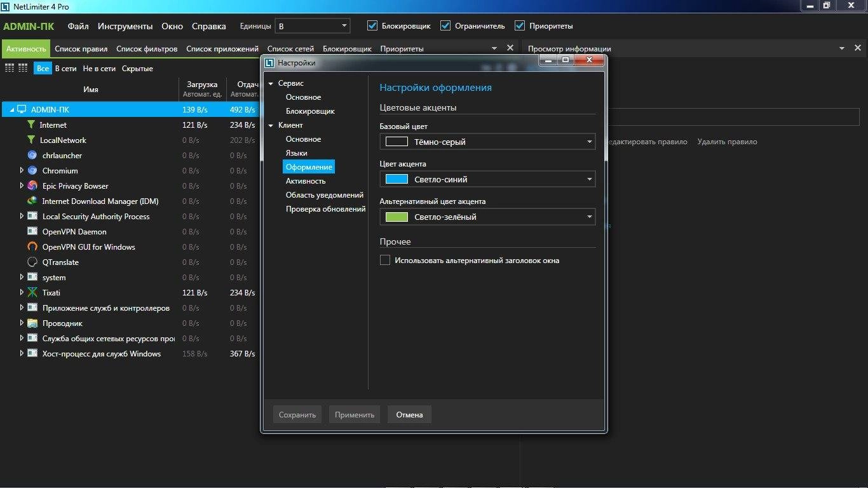Click the OpenVPN Daemon icon
The width and height of the screenshot is (868, 488).
[x=32, y=231]
